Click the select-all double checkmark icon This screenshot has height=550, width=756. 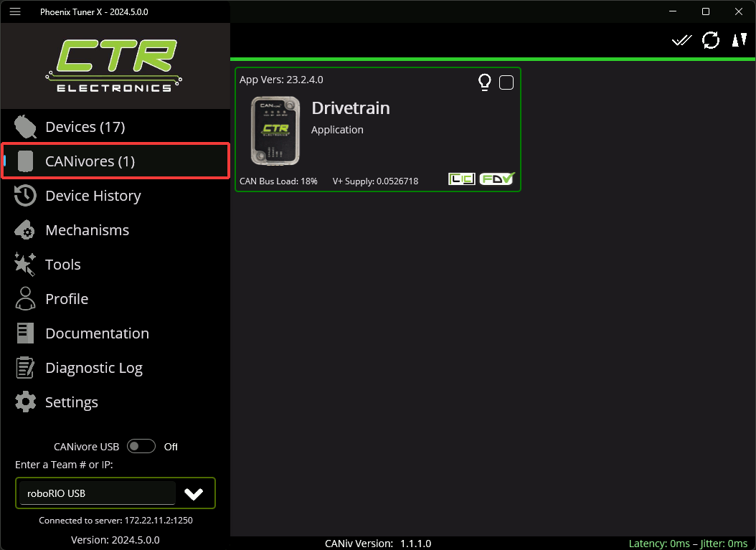tap(681, 40)
